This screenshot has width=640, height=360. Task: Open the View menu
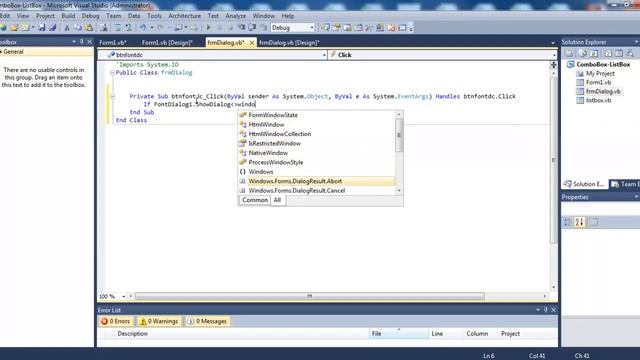[23, 16]
